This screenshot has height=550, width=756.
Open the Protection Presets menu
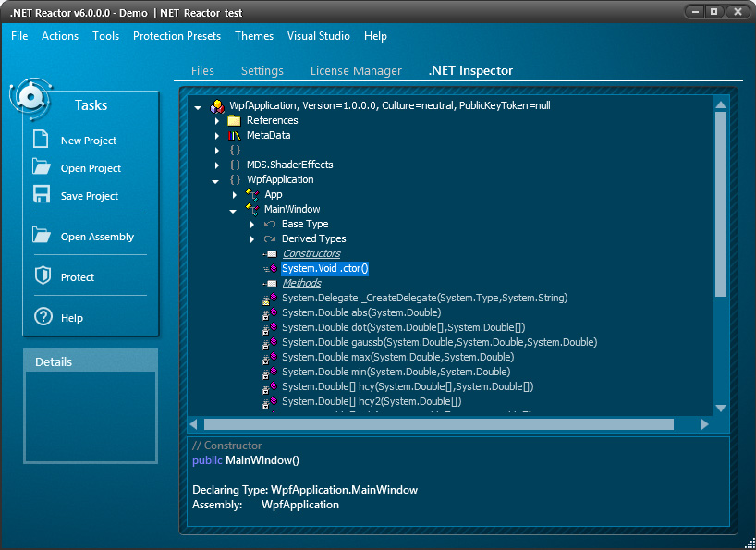(x=177, y=36)
